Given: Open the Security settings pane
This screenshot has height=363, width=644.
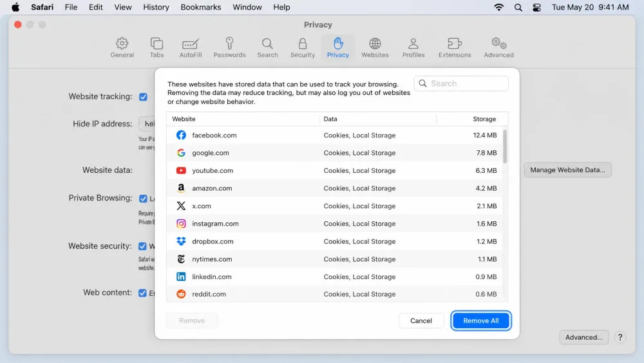Looking at the screenshot, I should 303,48.
